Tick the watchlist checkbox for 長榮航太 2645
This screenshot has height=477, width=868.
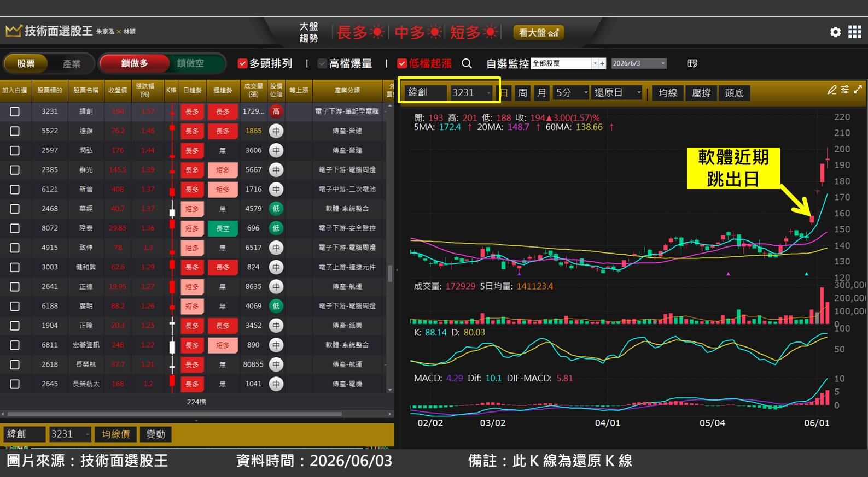pyautogui.click(x=15, y=384)
